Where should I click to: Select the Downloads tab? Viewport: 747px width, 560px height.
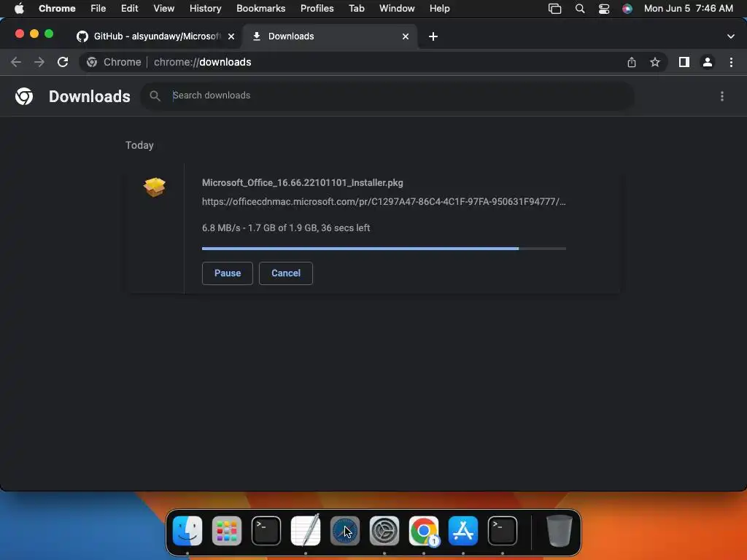330,36
